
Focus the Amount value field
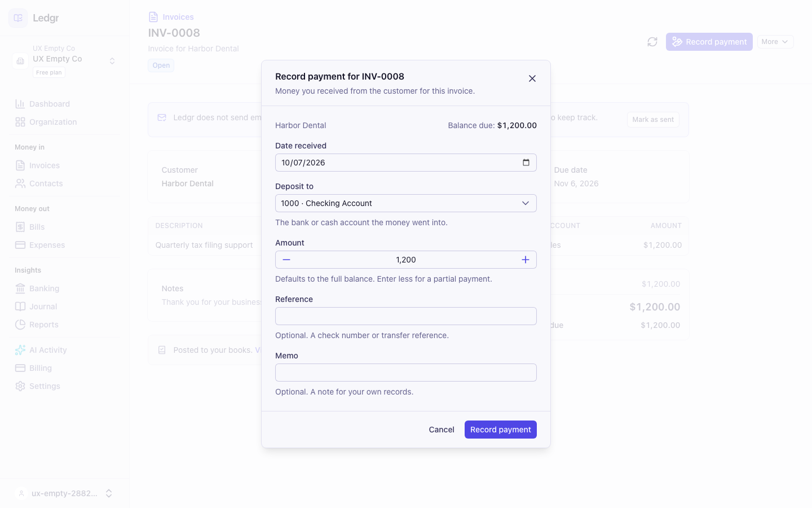[406, 260]
